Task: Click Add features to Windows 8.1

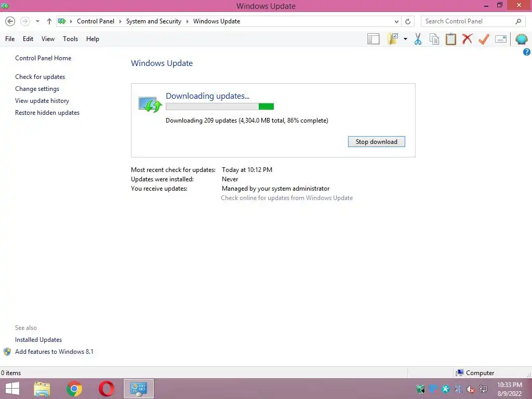Action: [54, 352]
